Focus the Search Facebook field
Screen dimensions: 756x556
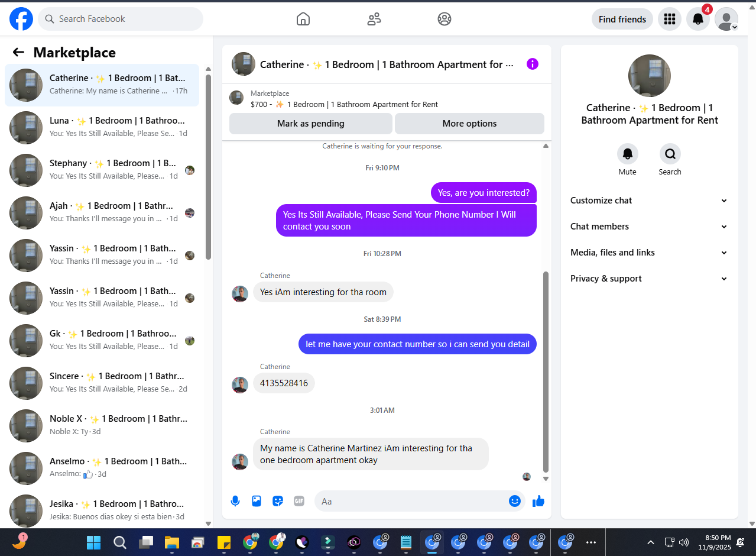pos(121,19)
